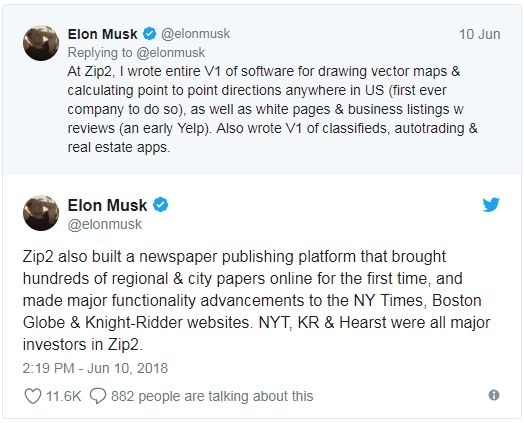Click the reply tweet text about Zip2 maps
This screenshot has height=423, width=524.
pos(272,109)
